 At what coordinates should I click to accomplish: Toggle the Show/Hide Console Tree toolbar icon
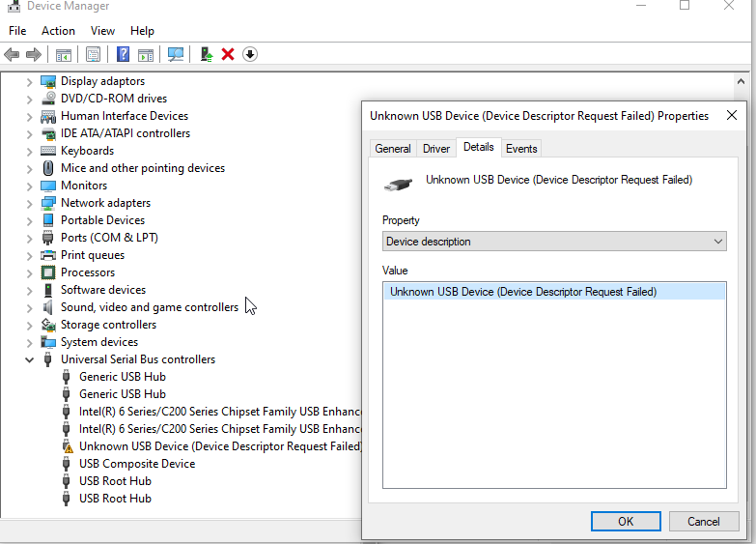click(63, 54)
